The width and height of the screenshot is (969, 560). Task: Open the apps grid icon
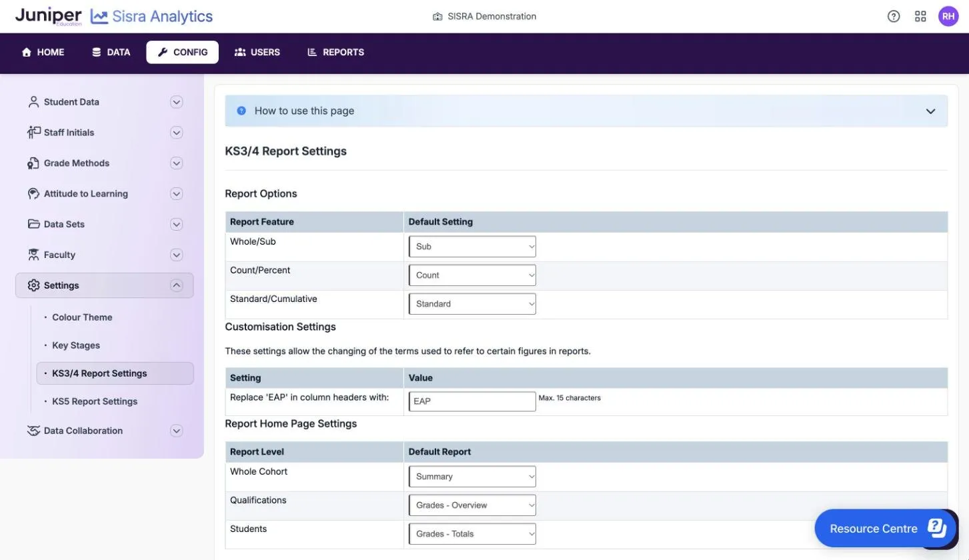click(920, 17)
